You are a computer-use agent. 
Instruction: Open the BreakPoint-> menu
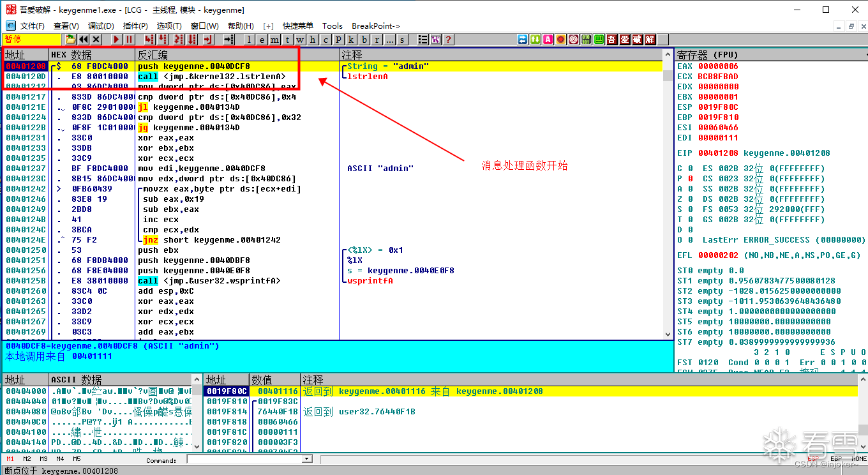click(x=376, y=26)
